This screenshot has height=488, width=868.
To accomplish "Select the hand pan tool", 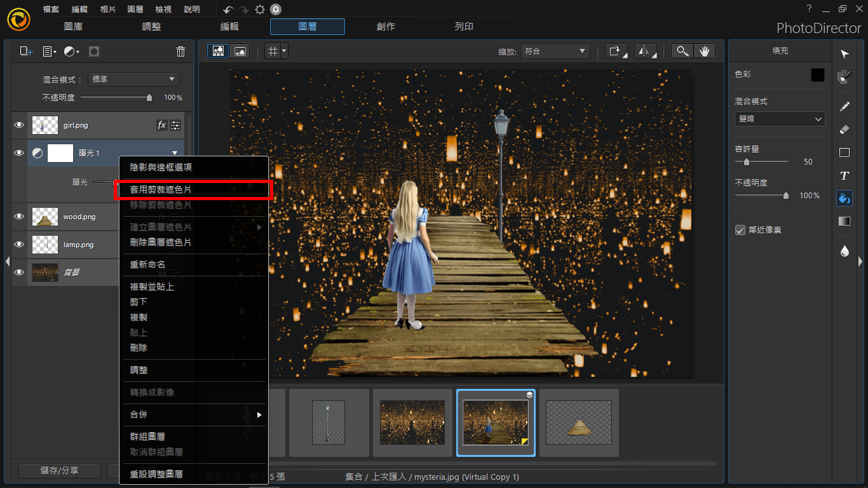I will [704, 51].
